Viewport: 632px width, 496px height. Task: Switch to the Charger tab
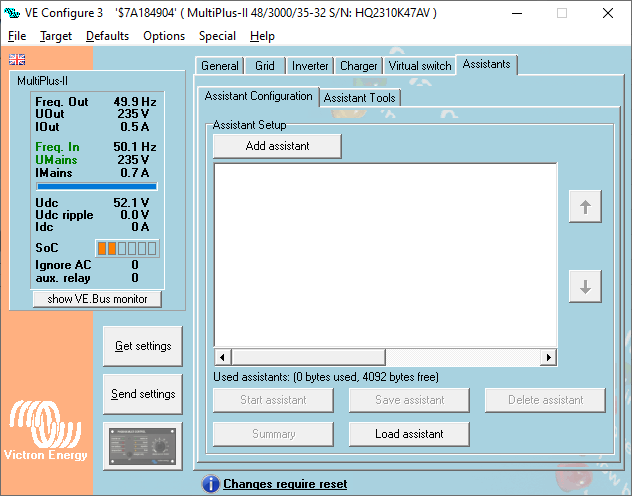(x=358, y=66)
